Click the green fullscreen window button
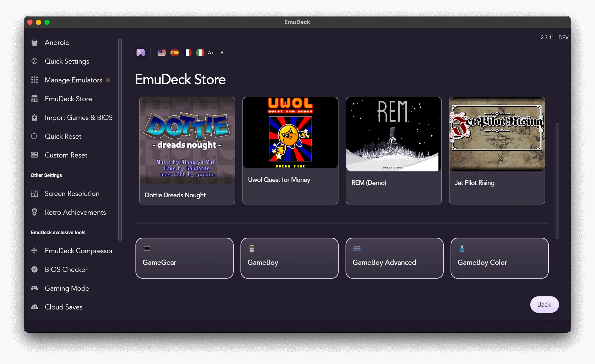Viewport: 595px width, 364px height. click(47, 22)
